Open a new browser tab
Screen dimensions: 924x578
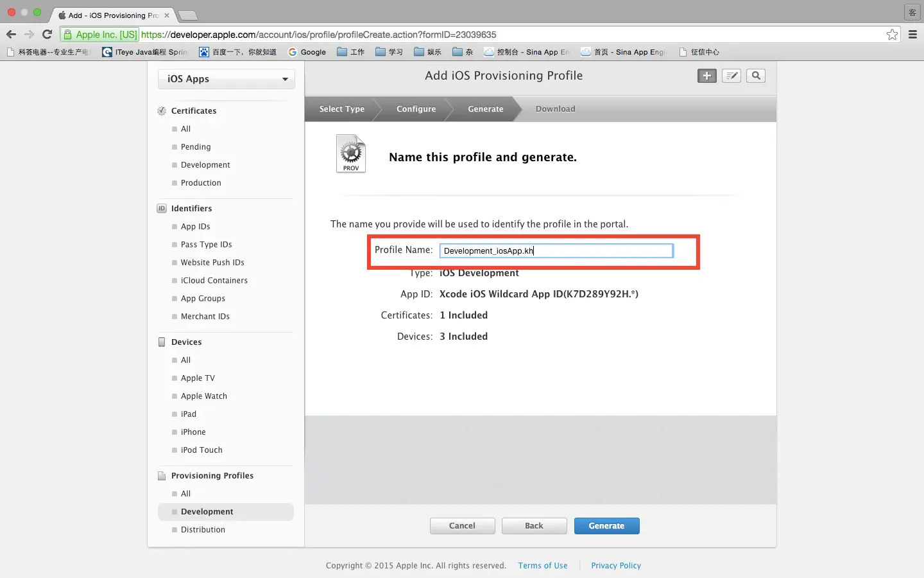point(187,15)
